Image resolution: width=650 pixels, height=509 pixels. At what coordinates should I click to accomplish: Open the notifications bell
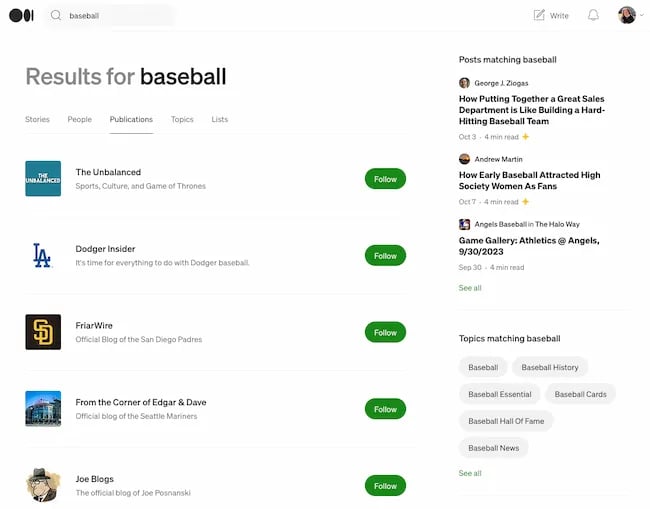pyautogui.click(x=593, y=15)
